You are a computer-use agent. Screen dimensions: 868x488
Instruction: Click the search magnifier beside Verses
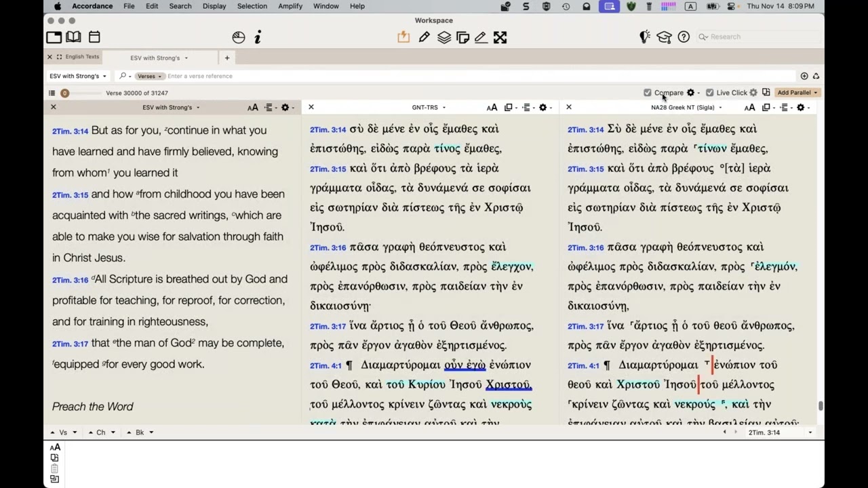[x=123, y=76]
